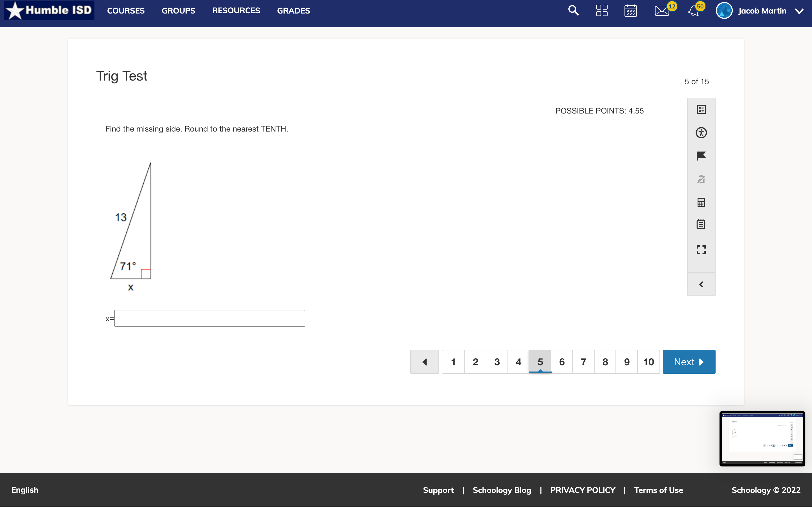Open the on-screen calculator

tap(701, 202)
